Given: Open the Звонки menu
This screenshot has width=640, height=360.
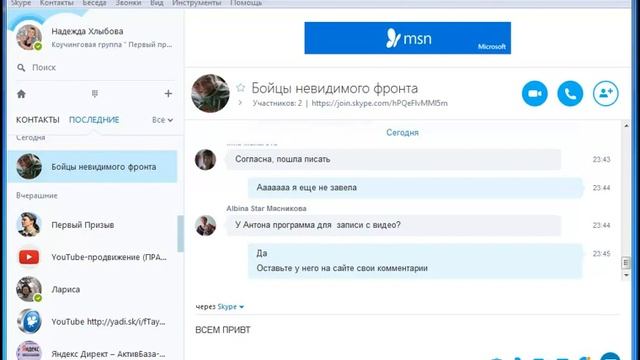Looking at the screenshot, I should click(x=128, y=3).
